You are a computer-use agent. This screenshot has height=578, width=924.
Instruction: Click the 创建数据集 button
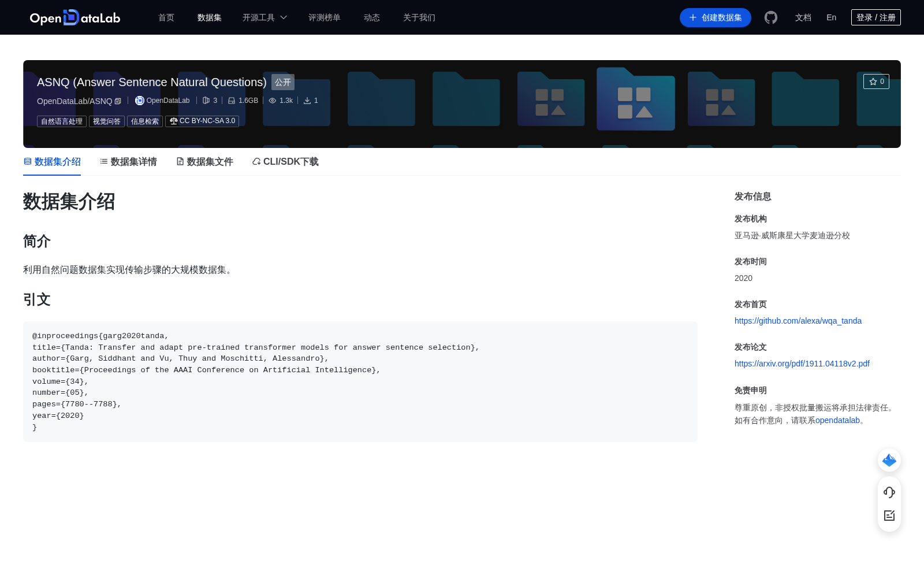click(x=716, y=17)
